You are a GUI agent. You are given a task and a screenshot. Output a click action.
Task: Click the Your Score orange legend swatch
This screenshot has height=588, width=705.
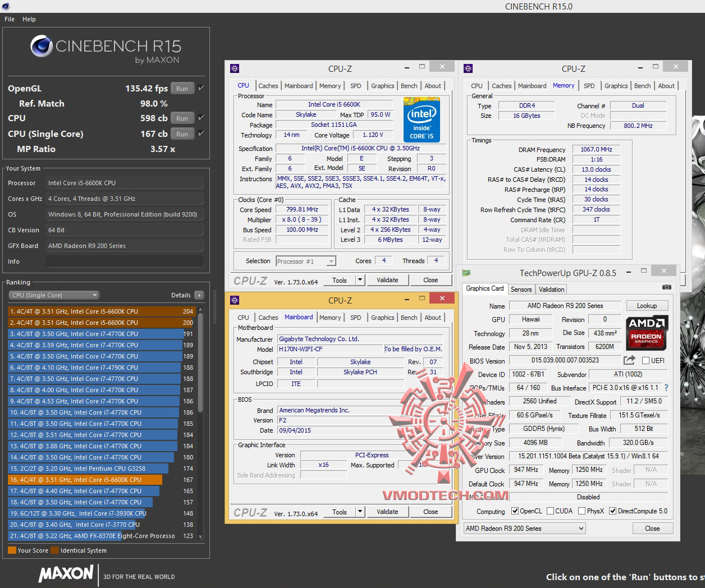[12, 550]
